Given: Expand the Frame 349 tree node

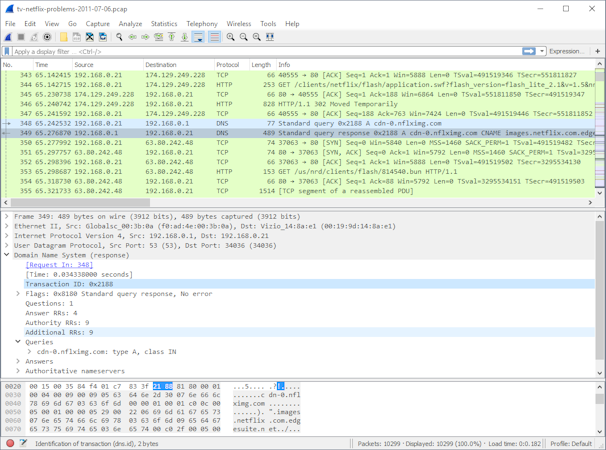Looking at the screenshot, I should click(7, 216).
